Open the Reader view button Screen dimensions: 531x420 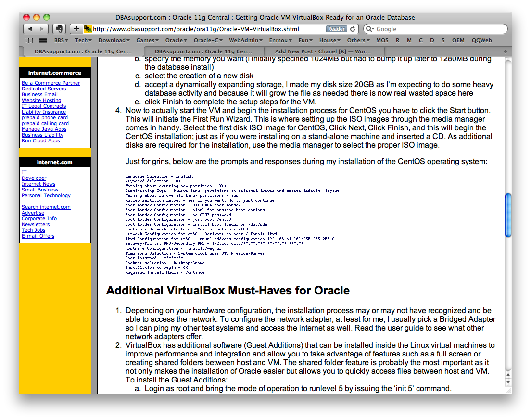point(336,29)
